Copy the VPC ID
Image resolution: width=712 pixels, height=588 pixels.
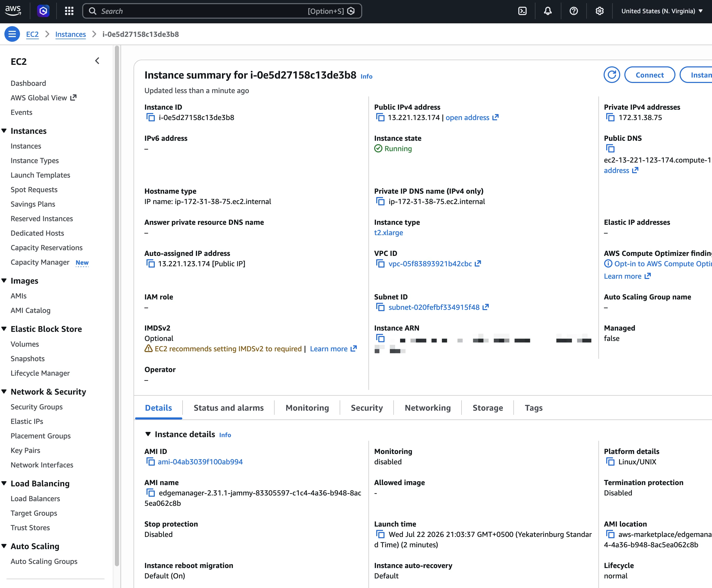click(380, 263)
